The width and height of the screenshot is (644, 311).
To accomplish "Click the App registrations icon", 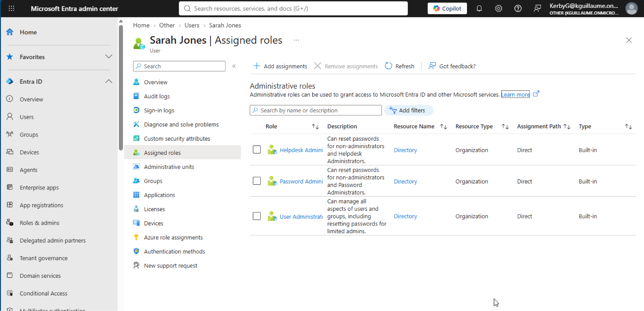I will coord(10,205).
